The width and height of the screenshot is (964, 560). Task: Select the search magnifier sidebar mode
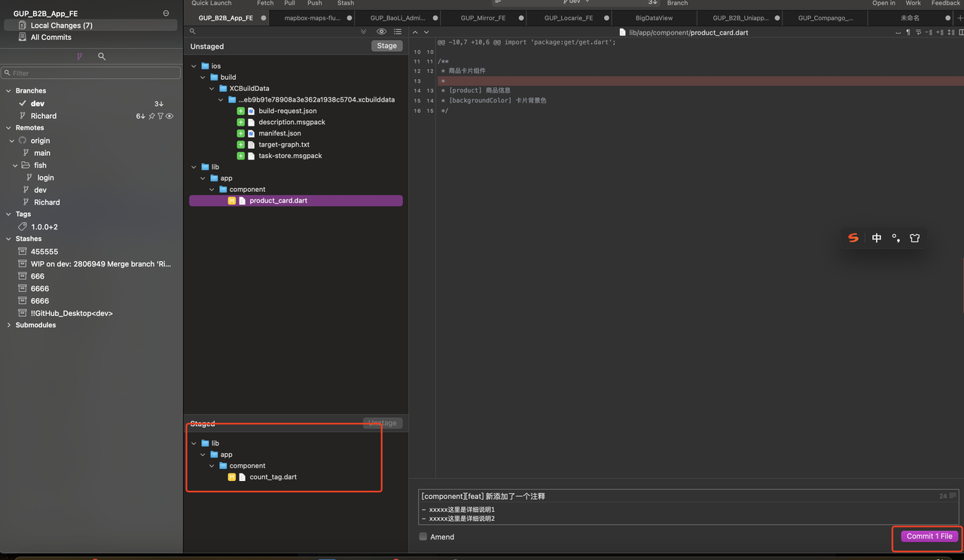pyautogui.click(x=102, y=56)
